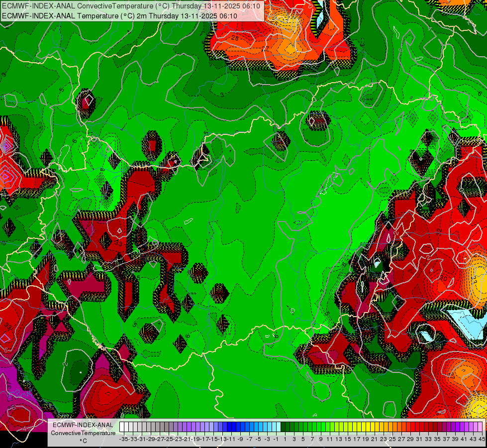
Task: Click the contour label 28 in the orange area
Action: point(235,38)
